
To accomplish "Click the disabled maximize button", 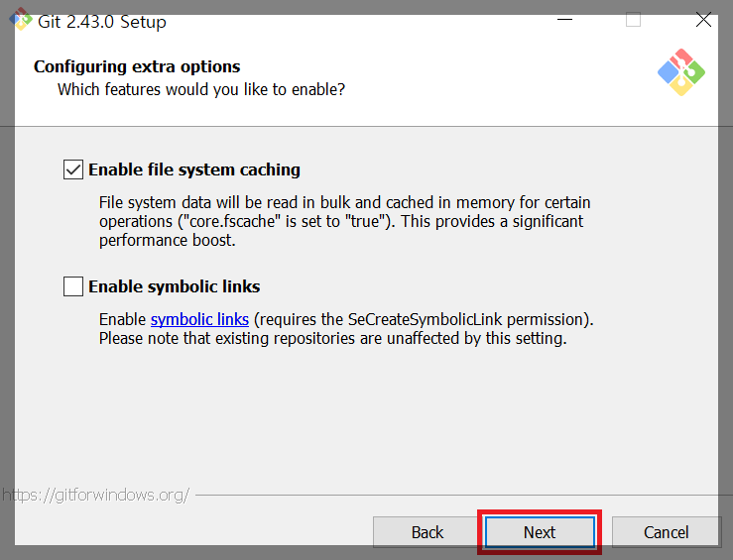I will pyautogui.click(x=634, y=20).
